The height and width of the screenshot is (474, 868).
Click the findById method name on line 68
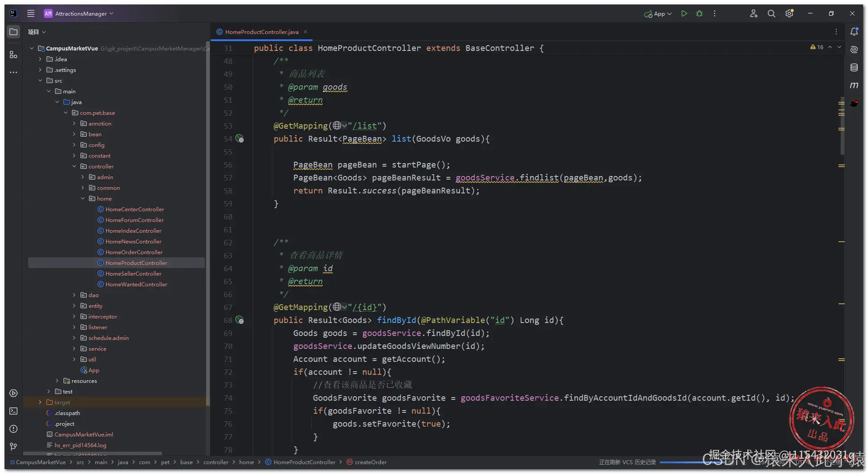point(396,320)
